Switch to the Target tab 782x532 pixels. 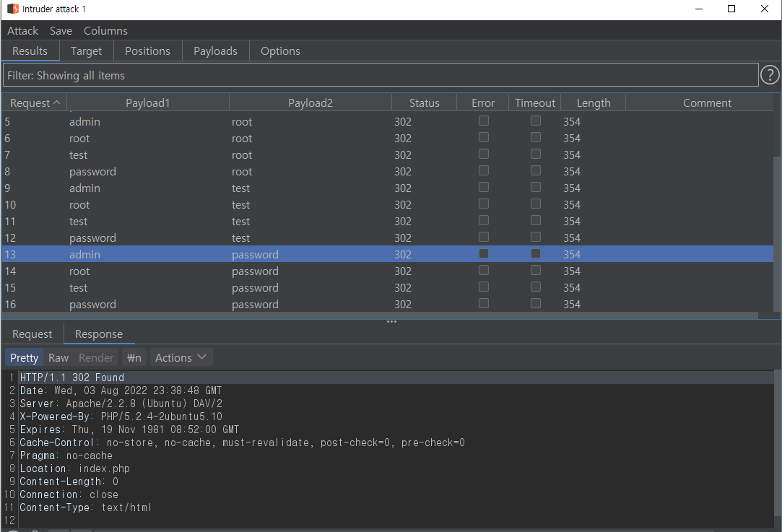coord(86,51)
